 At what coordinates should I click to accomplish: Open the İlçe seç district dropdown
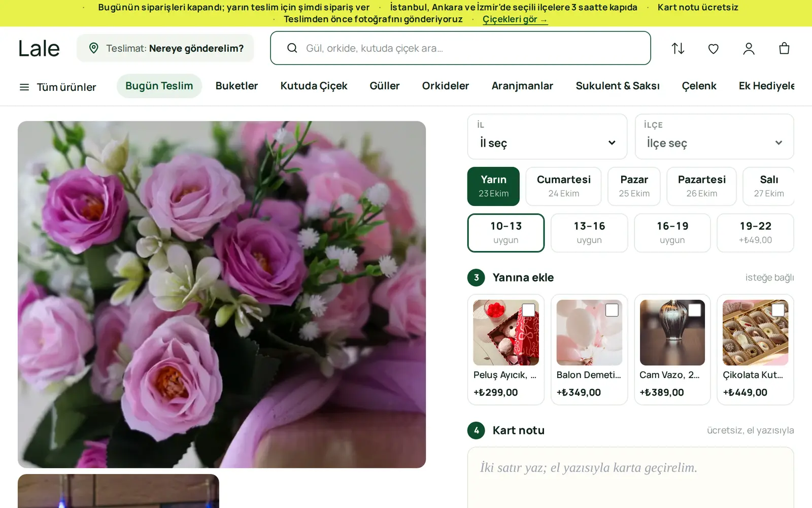pos(715,137)
